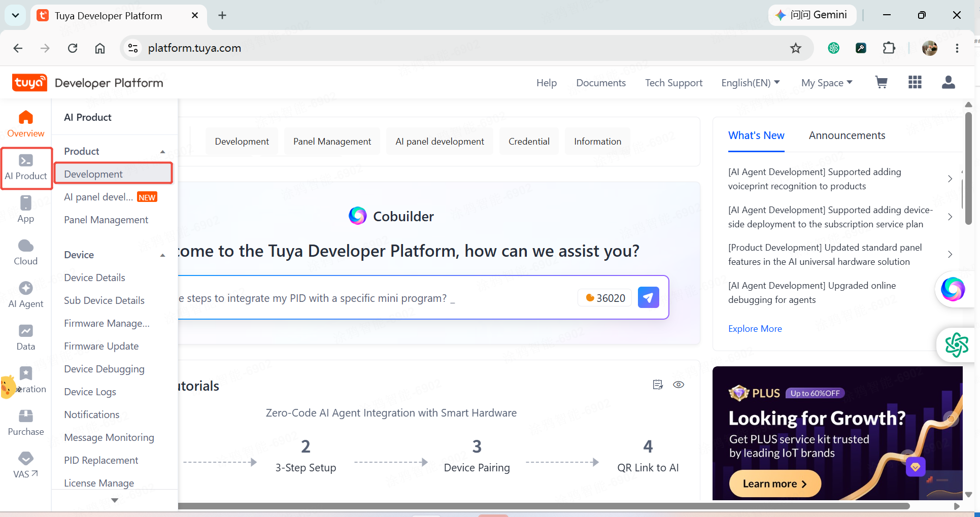
Task: Bookmark this page with the star icon
Action: pos(795,48)
